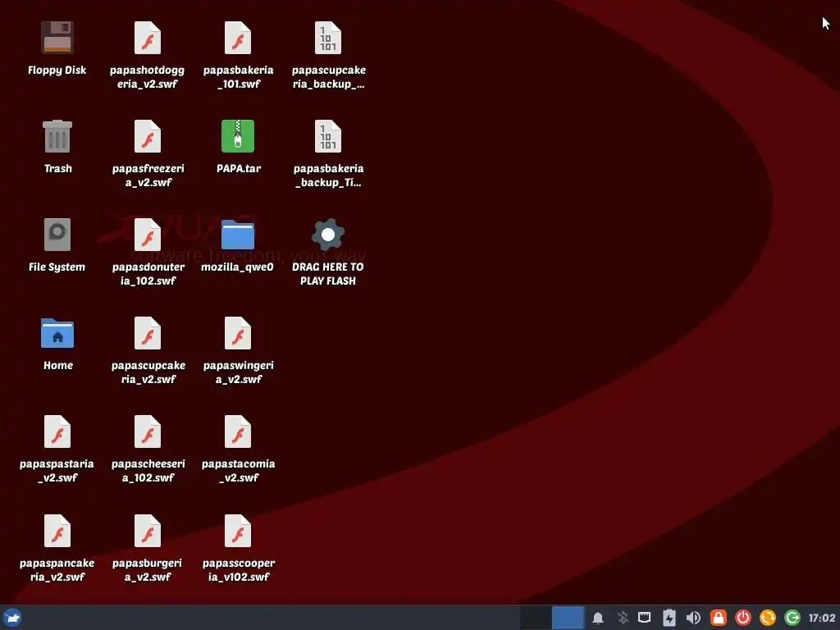Select papasscooperia_v102.swf file icon
Screen dimensions: 840x630
coord(238,531)
